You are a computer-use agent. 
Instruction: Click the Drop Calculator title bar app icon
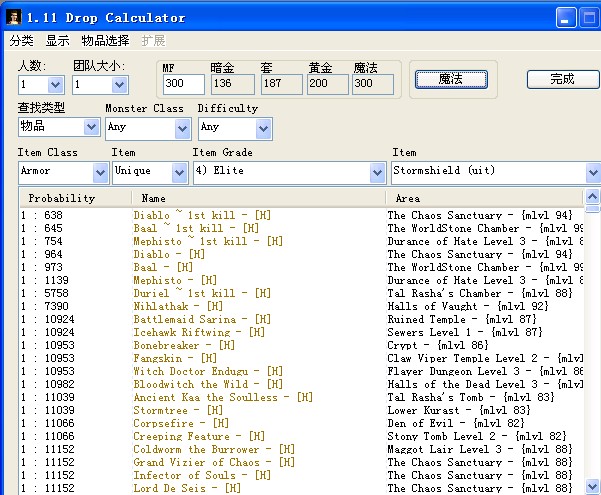coord(14,17)
